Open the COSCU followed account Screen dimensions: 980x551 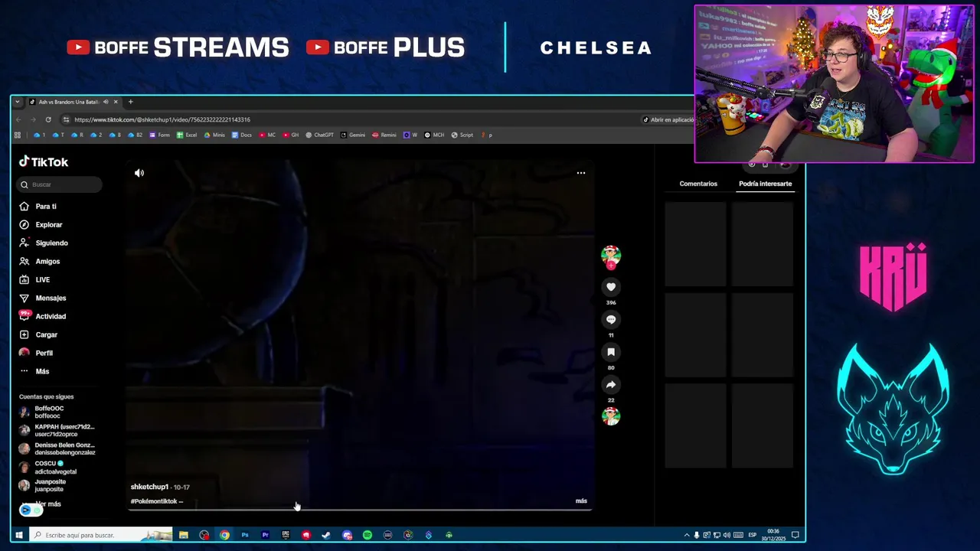[x=57, y=468]
